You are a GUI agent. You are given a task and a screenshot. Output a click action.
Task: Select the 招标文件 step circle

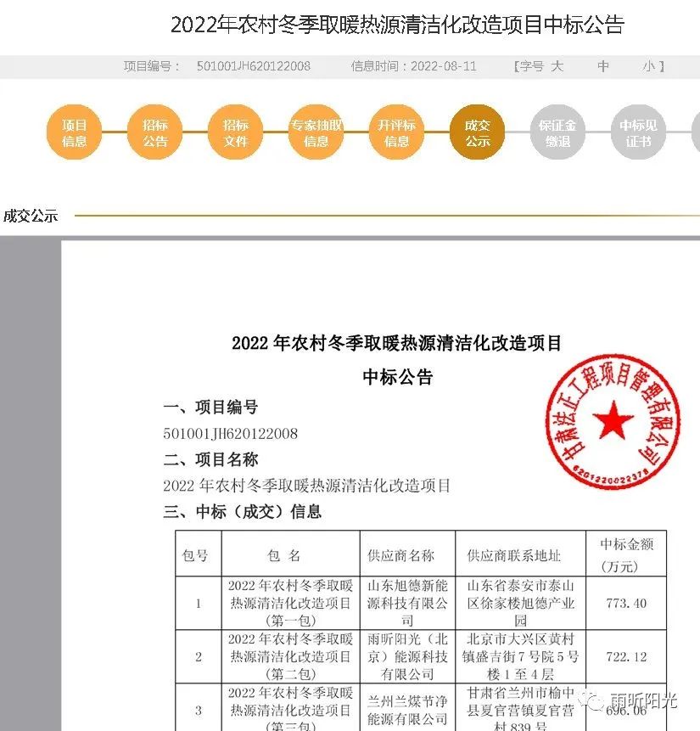pyautogui.click(x=235, y=133)
